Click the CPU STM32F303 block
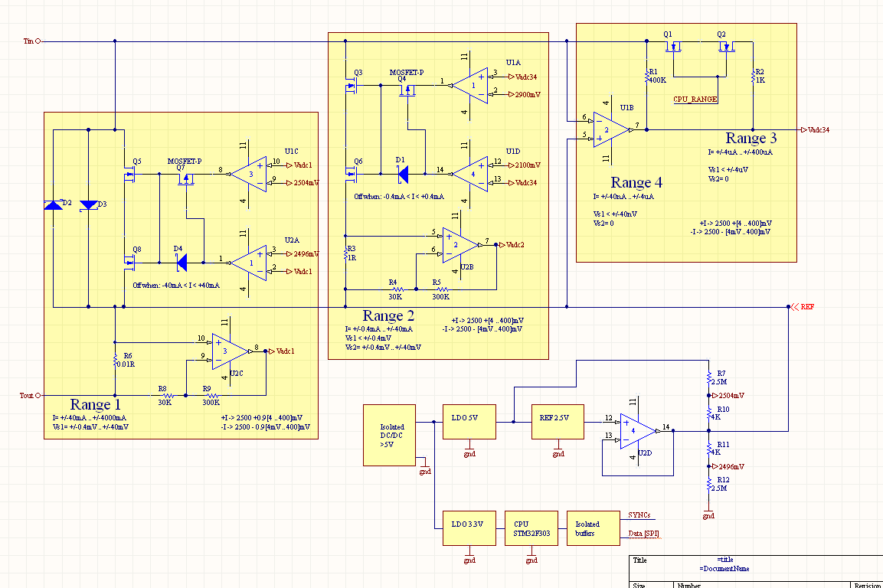 click(531, 528)
